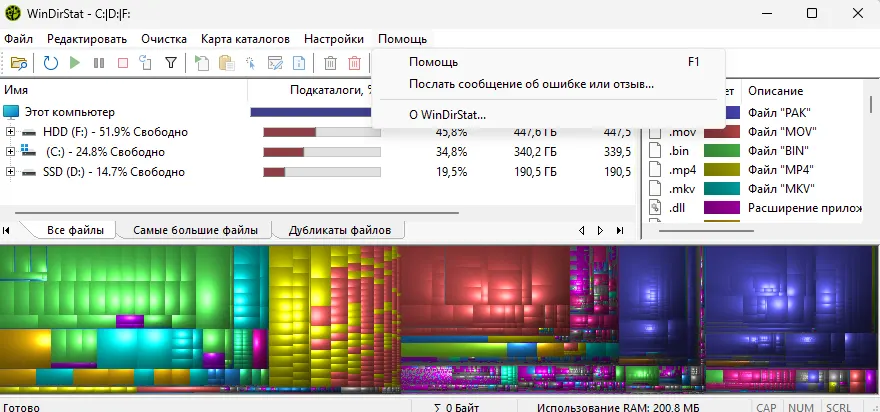This screenshot has height=412, width=880.
Task: Select the "Этот компьютер" tree row
Action: pyautogui.click(x=70, y=112)
